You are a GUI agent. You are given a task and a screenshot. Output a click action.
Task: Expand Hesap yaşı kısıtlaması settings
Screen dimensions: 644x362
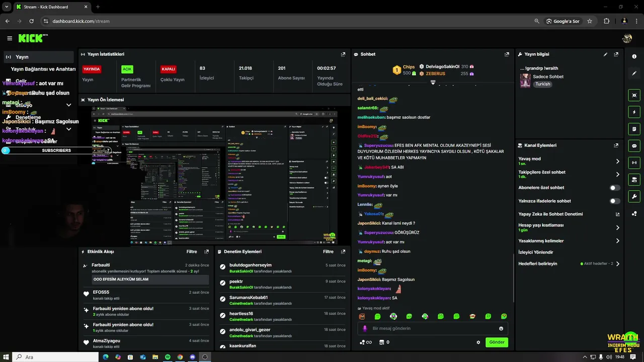click(x=618, y=228)
